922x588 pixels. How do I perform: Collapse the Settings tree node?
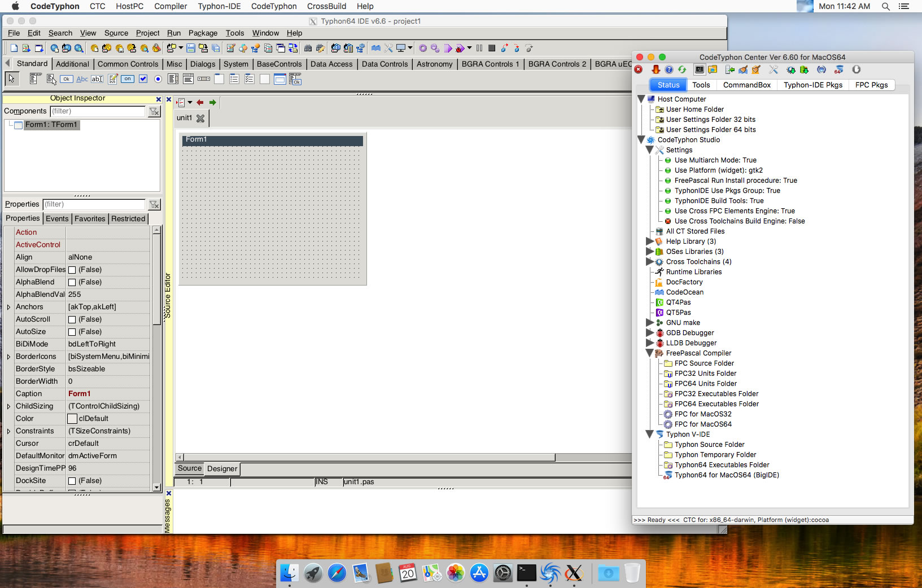[650, 150]
